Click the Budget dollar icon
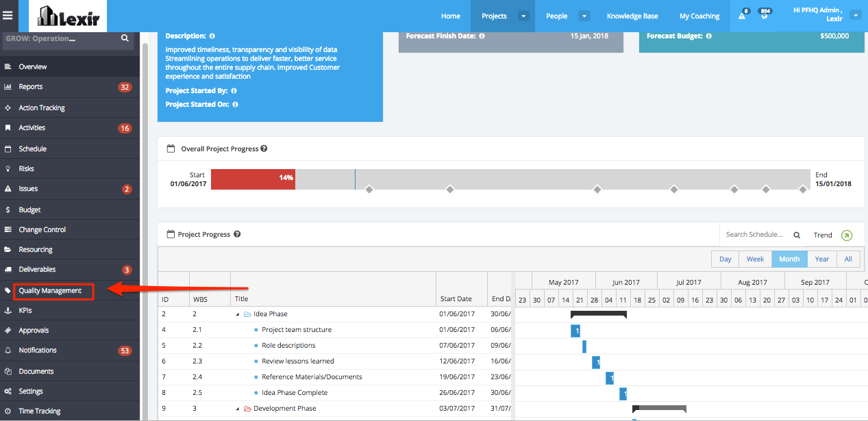The width and height of the screenshot is (868, 421). coord(8,209)
